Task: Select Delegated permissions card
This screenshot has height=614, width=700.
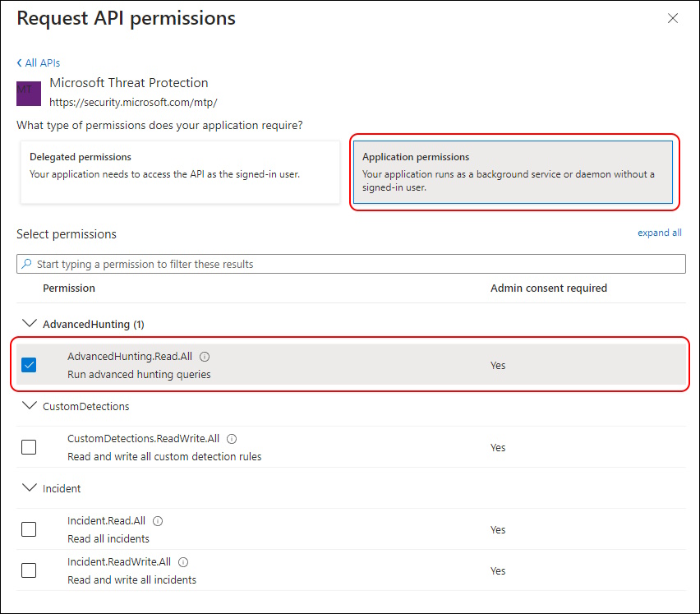Action: 180,173
